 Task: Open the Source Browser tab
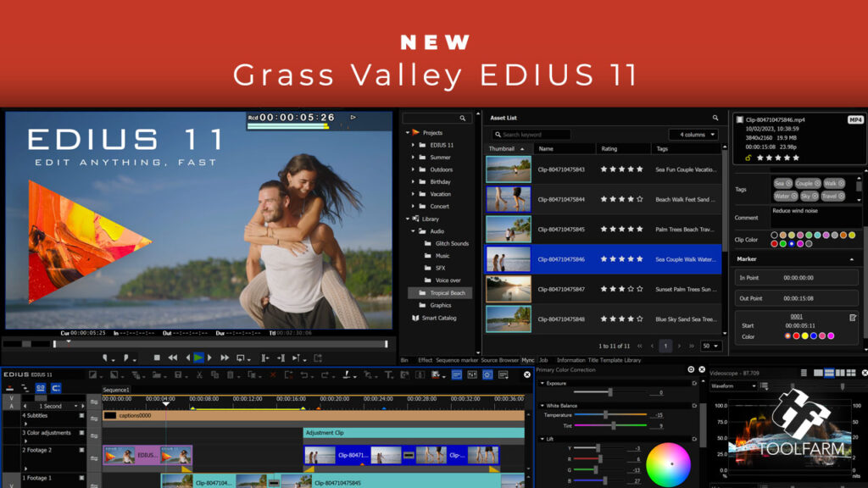pos(500,360)
